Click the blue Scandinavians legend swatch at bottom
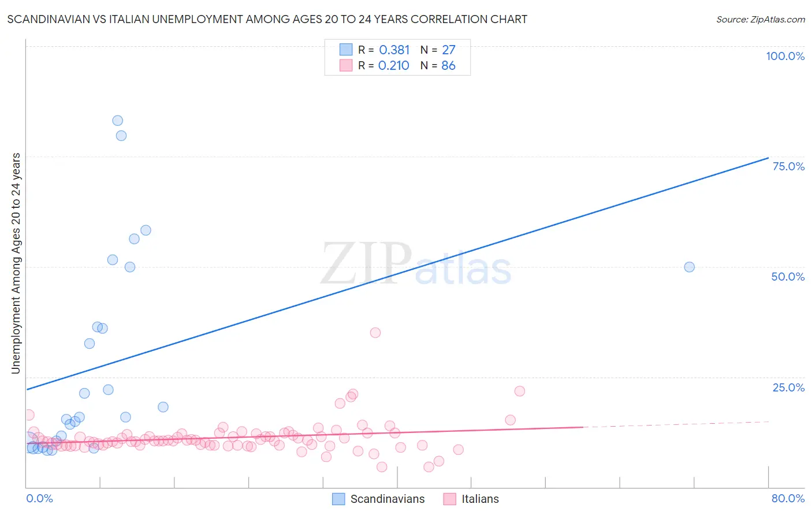812x515 pixels. pyautogui.click(x=338, y=499)
